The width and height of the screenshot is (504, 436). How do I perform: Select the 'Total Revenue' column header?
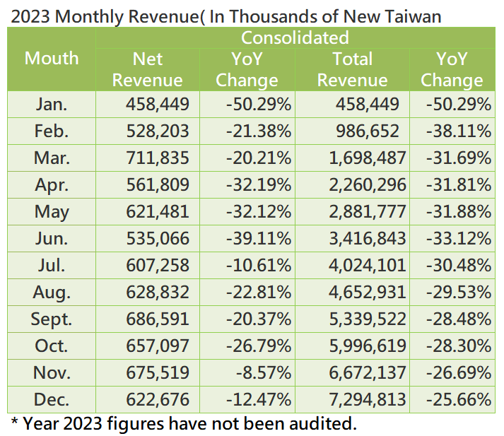point(352,69)
